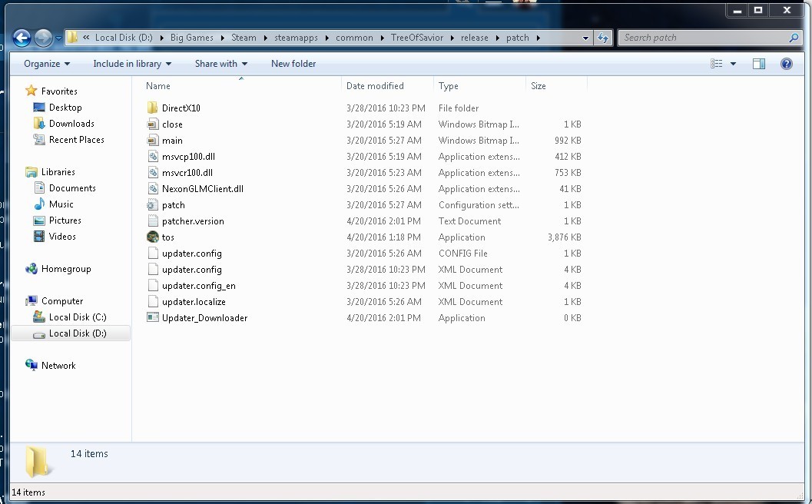812x504 pixels.
Task: Toggle the preview pane button
Action: pos(759,64)
